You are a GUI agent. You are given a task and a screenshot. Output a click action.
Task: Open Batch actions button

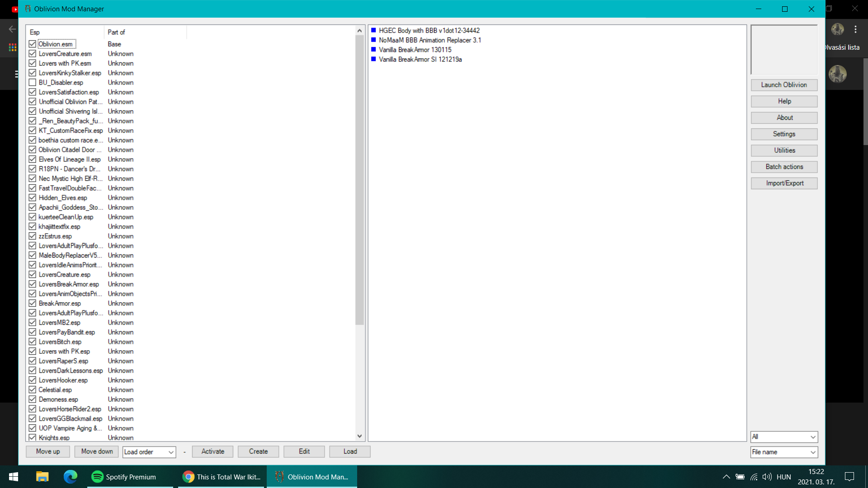(784, 167)
